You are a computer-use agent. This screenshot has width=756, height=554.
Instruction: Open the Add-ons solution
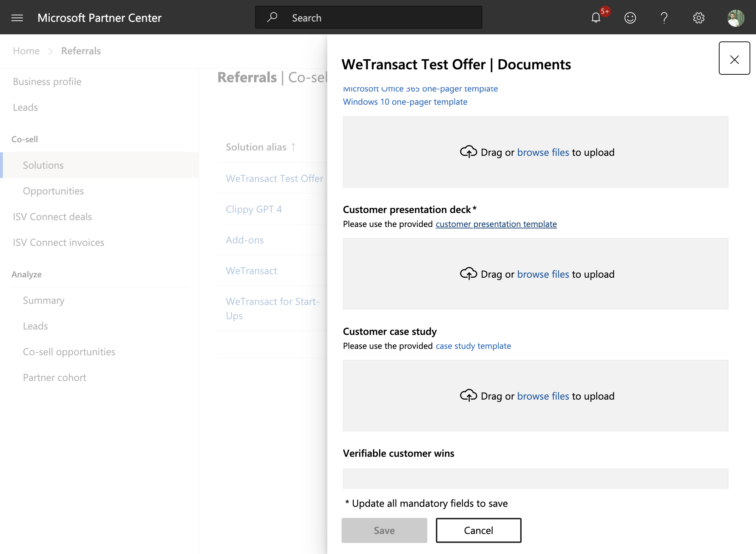pyautogui.click(x=245, y=240)
